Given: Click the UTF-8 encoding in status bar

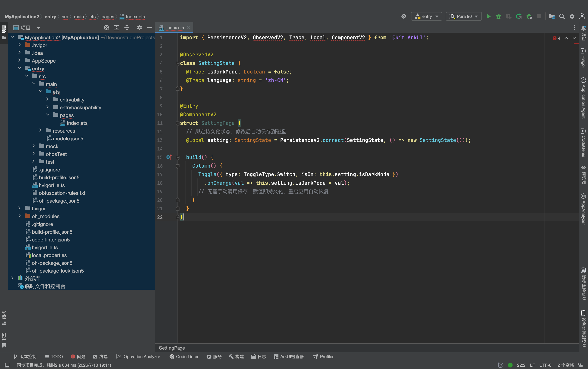Looking at the screenshot, I should point(545,365).
